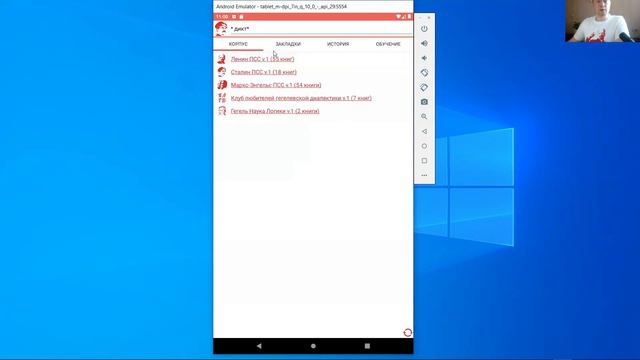Take a screenshot with the emulator camera icon

[x=424, y=102]
